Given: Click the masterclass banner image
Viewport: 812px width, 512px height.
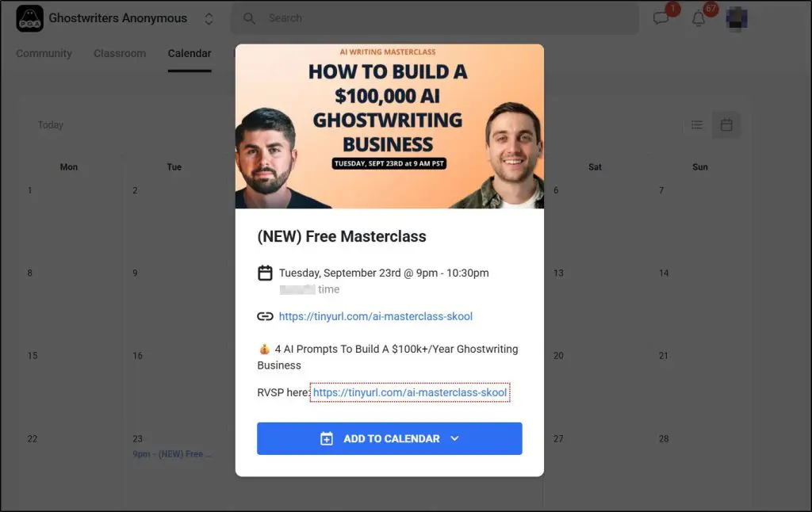Looking at the screenshot, I should [x=389, y=126].
